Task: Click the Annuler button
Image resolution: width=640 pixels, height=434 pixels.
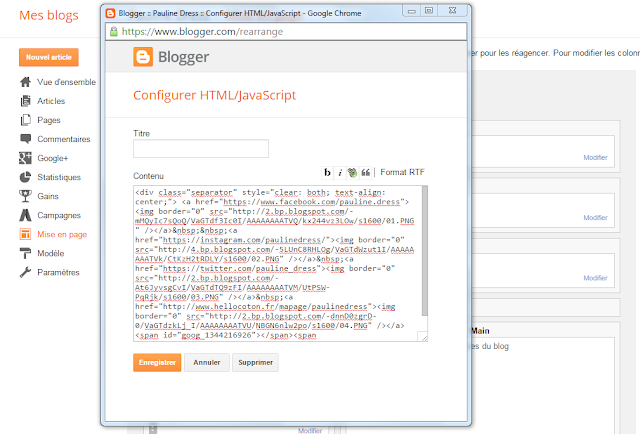Action: (205, 362)
